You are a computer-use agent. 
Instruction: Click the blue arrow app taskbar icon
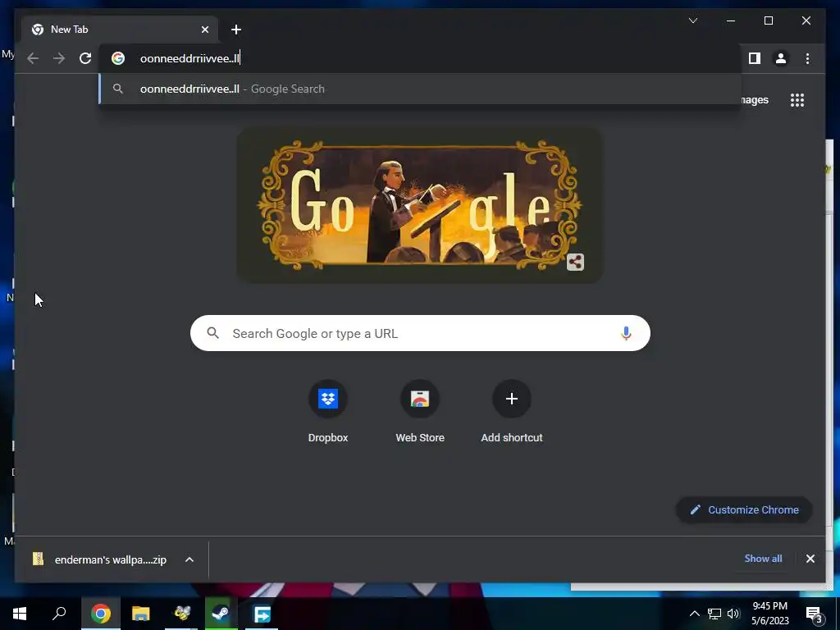point(262,614)
